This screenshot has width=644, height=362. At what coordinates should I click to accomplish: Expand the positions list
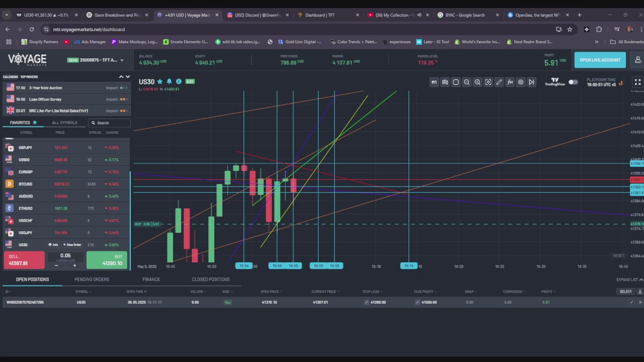click(x=629, y=280)
